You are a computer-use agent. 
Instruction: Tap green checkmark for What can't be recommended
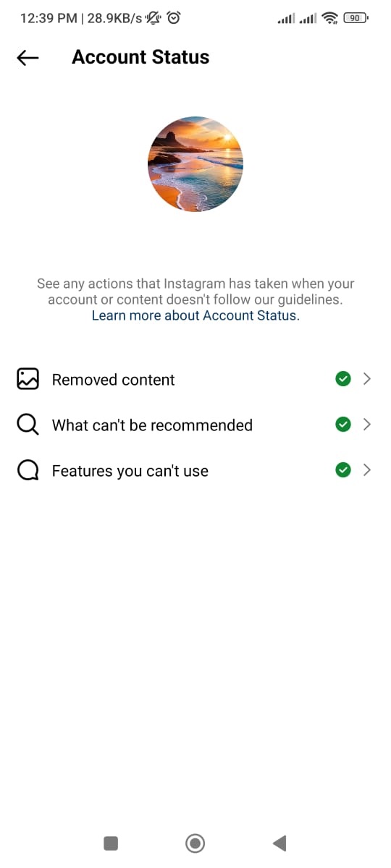point(343,425)
